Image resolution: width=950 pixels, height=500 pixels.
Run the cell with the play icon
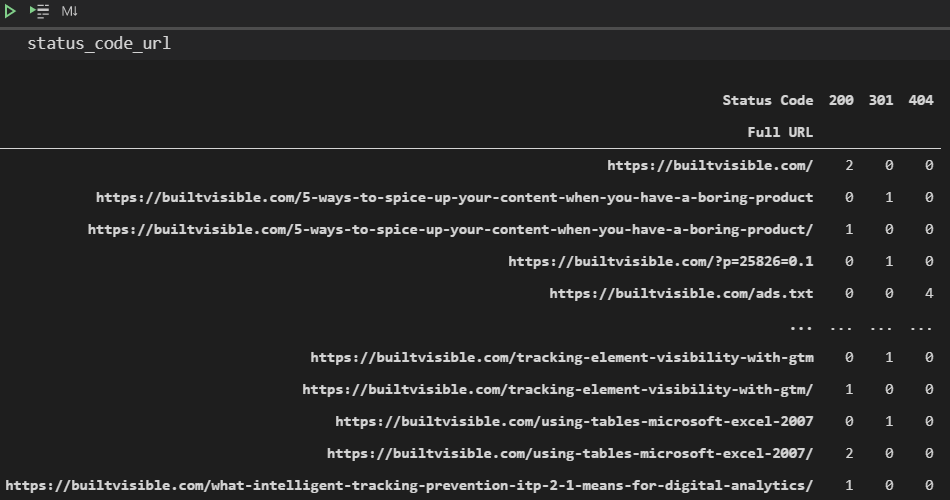(10, 11)
